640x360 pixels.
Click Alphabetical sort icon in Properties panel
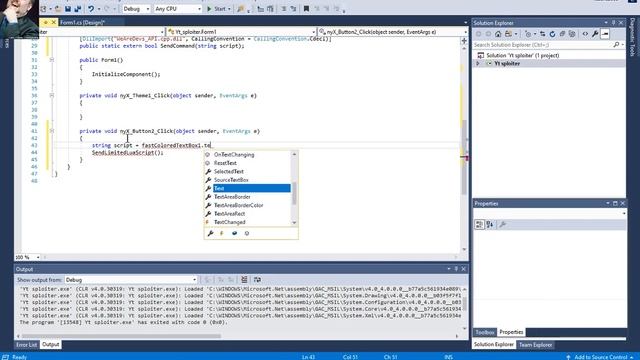pyautogui.click(x=490, y=224)
